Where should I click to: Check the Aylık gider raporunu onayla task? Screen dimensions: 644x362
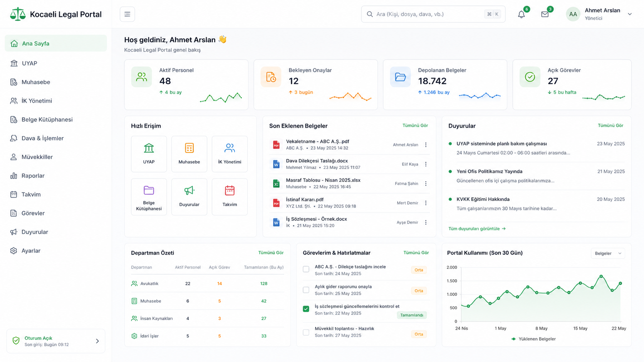(306, 290)
